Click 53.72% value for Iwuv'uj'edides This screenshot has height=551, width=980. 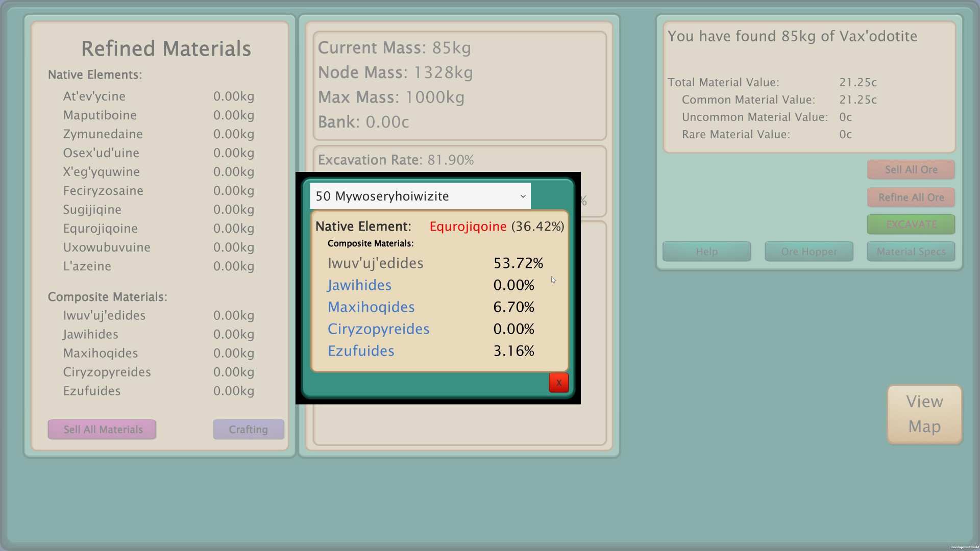(518, 263)
